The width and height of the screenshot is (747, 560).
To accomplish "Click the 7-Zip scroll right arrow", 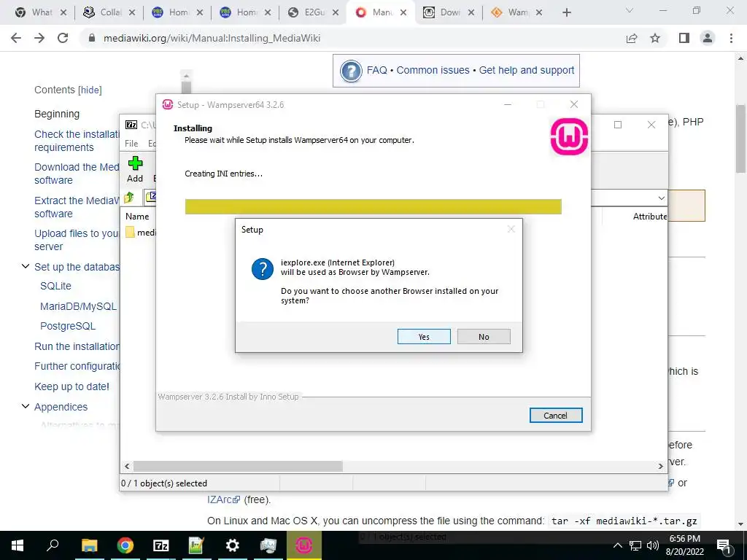I will click(x=661, y=466).
